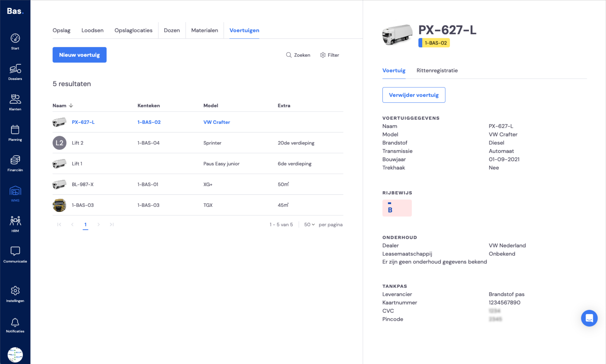Open Communicatie chat icon
The height and width of the screenshot is (364, 606).
(x=15, y=251)
